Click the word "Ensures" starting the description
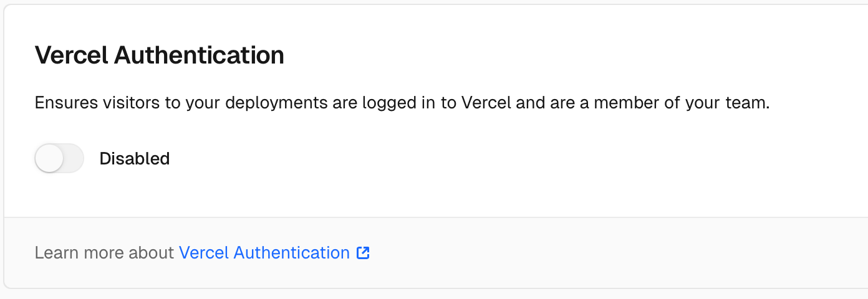 [x=65, y=103]
